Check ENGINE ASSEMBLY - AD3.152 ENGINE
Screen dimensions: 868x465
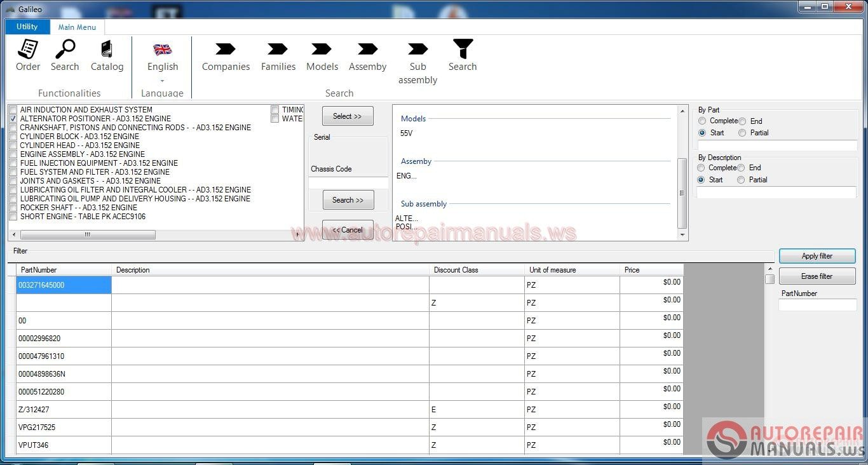coord(13,154)
